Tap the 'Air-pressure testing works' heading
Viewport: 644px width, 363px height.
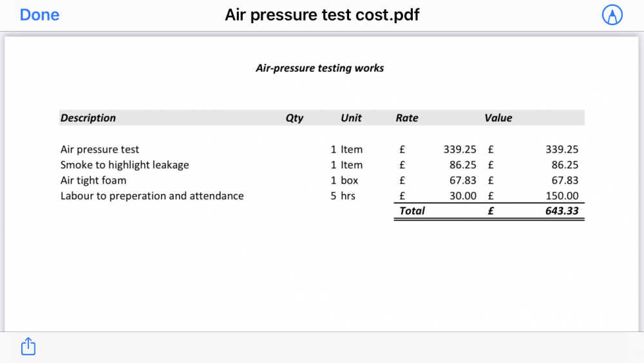(319, 68)
